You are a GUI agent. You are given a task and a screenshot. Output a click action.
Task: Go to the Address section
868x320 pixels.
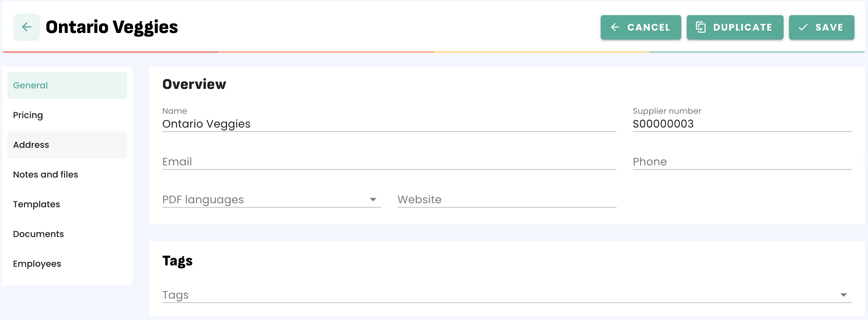(x=67, y=145)
